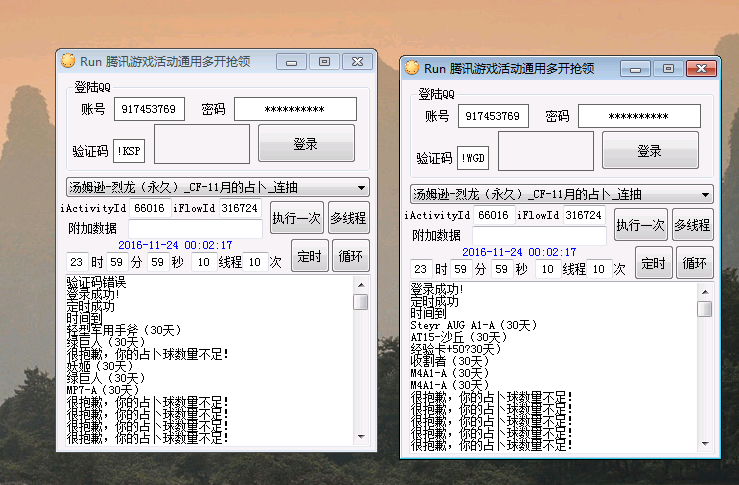739x485 pixels.
Task: Click the 账号 field in the right window
Action: pyautogui.click(x=493, y=116)
